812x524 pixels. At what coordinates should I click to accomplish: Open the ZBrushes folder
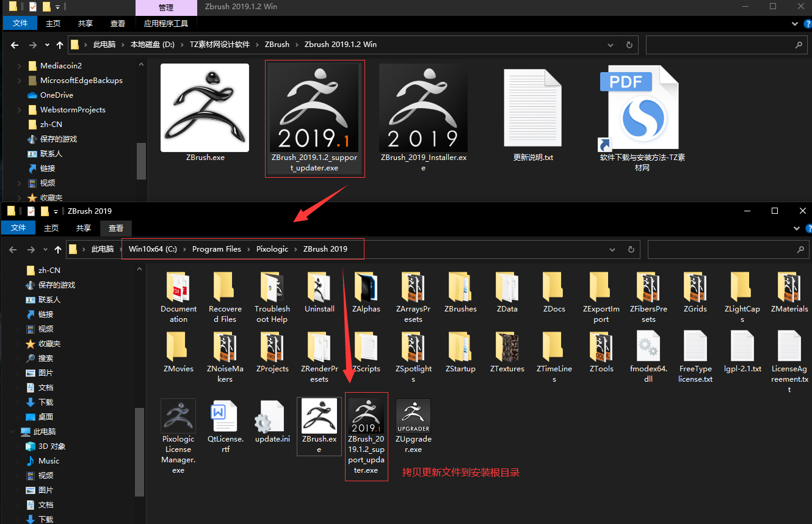[460, 293]
